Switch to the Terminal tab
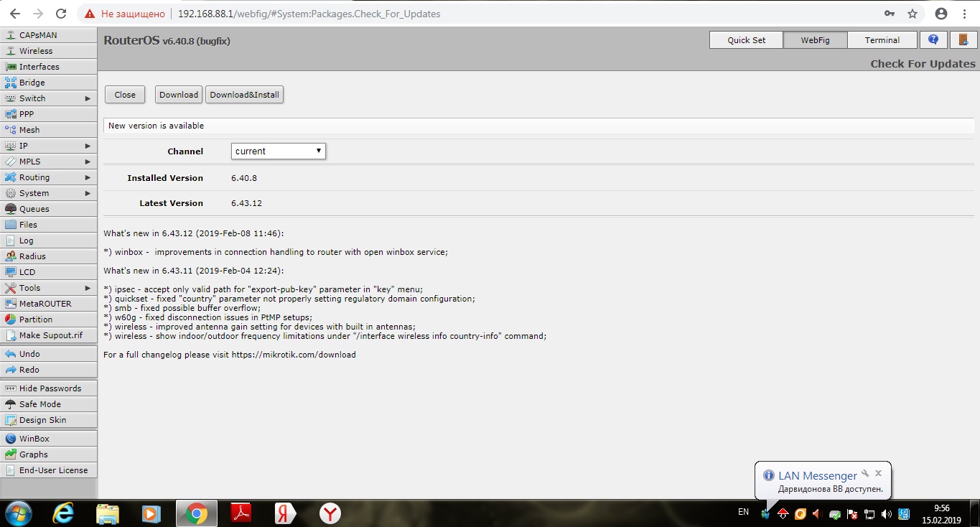The width and height of the screenshot is (980, 527). (x=882, y=40)
